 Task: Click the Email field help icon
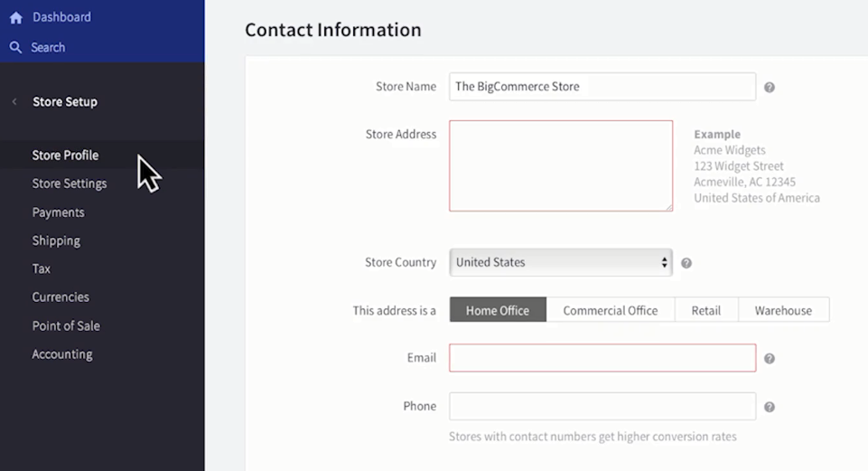coord(770,359)
